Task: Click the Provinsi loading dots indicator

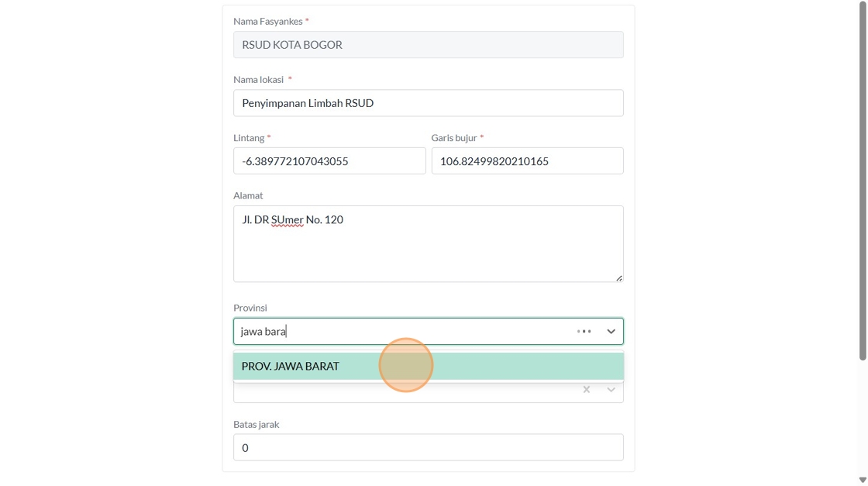Action: [x=584, y=332]
